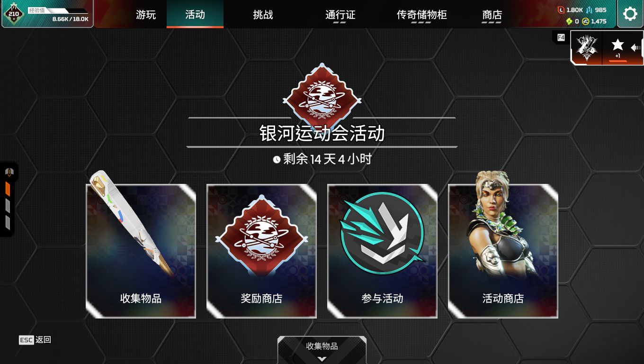Open the legend emblem icon near F4
Image resolution: width=644 pixels, height=364 pixels.
(x=587, y=48)
